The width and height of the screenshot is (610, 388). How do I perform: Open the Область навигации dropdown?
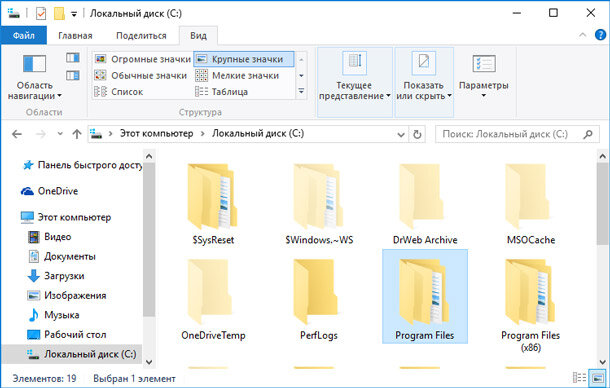tap(35, 78)
